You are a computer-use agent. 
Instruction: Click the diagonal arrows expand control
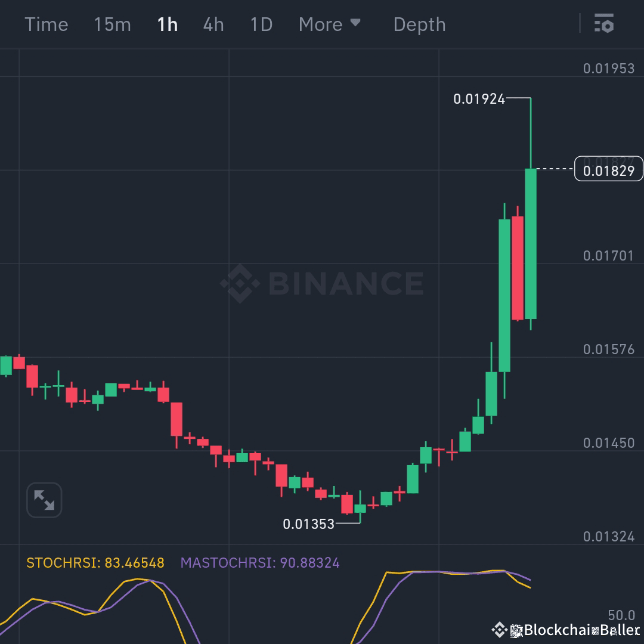44,500
